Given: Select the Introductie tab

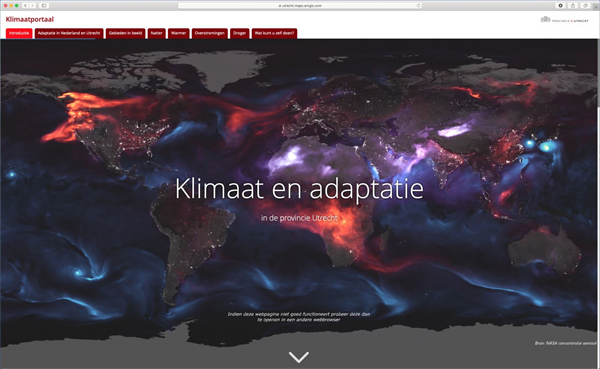Looking at the screenshot, I should (19, 33).
